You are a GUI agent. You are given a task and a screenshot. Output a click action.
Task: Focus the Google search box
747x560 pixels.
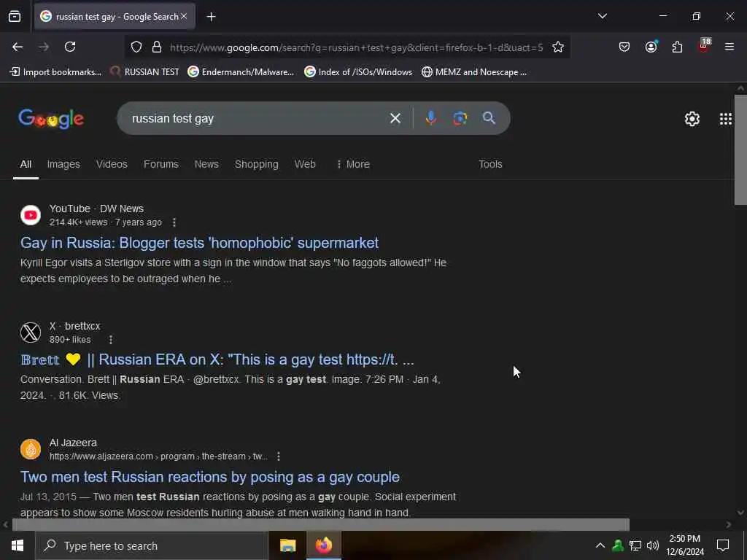tap(258, 118)
